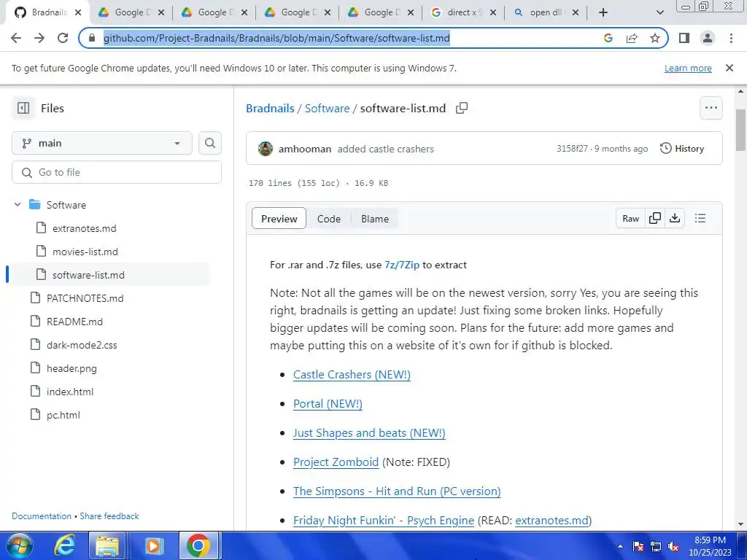Open the main branch dropdown
Screen dimensions: 747x560
[x=102, y=143]
